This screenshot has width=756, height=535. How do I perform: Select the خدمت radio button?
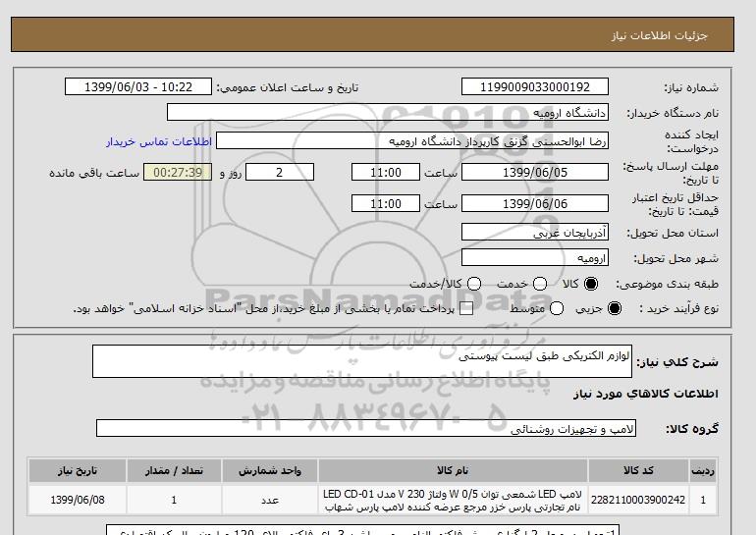(540, 284)
